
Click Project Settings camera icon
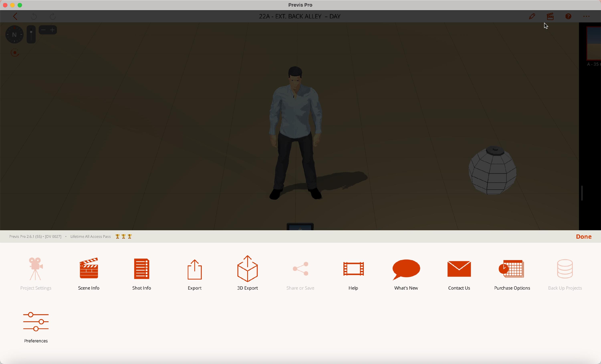[x=36, y=269]
